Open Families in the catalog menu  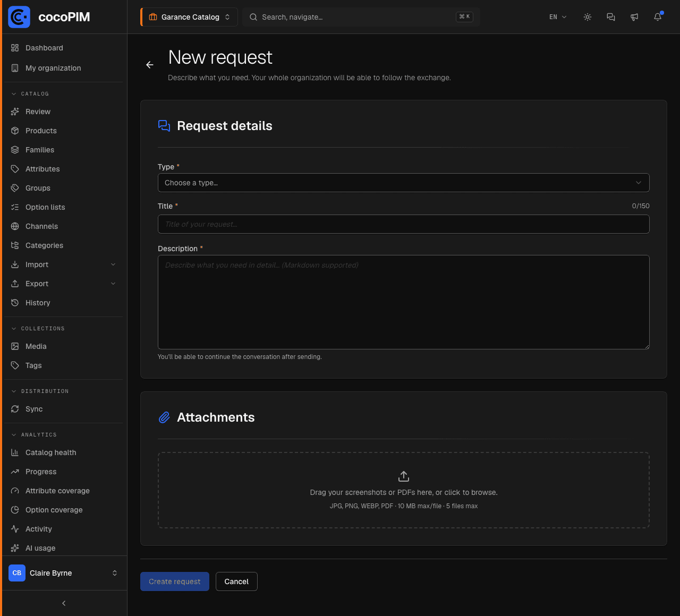(x=63, y=150)
